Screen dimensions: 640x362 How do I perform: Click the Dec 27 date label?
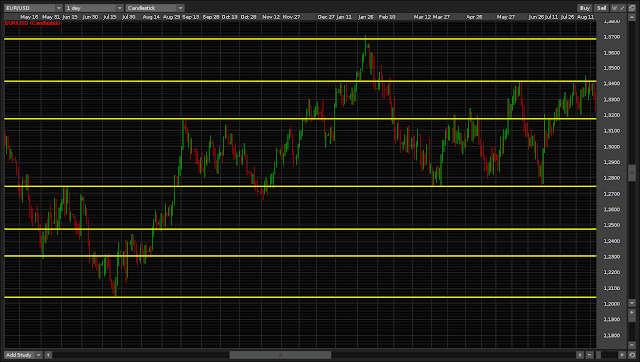(x=326, y=17)
